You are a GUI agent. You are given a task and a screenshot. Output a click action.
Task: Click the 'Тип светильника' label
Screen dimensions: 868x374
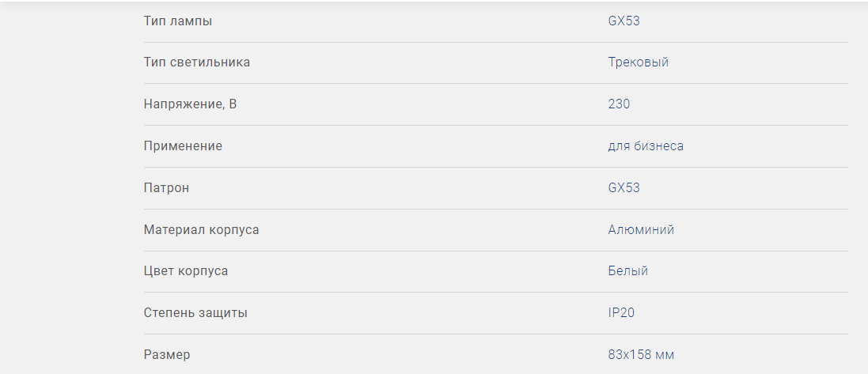[196, 62]
